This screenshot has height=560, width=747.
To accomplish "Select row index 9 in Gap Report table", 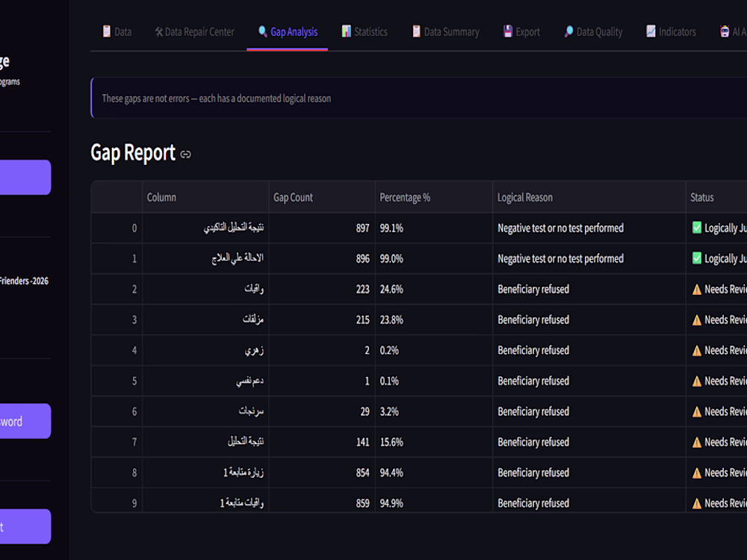I will pos(117,503).
